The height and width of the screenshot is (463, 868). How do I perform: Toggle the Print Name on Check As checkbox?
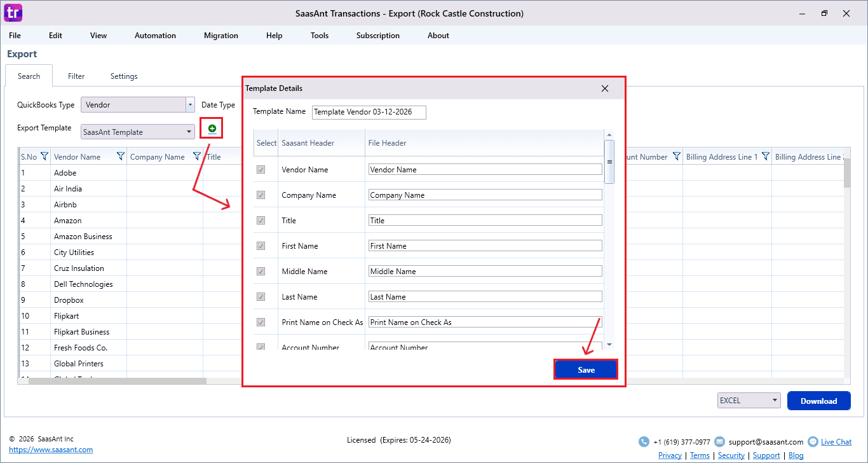tap(261, 322)
